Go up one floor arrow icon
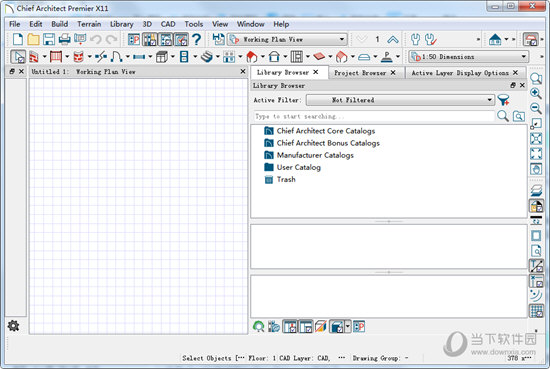 click(393, 40)
